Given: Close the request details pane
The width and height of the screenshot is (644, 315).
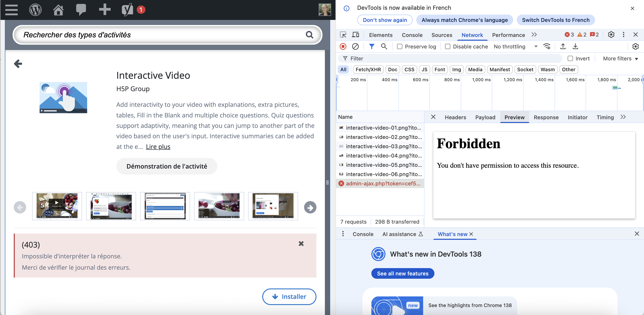Looking at the screenshot, I should click(x=433, y=117).
